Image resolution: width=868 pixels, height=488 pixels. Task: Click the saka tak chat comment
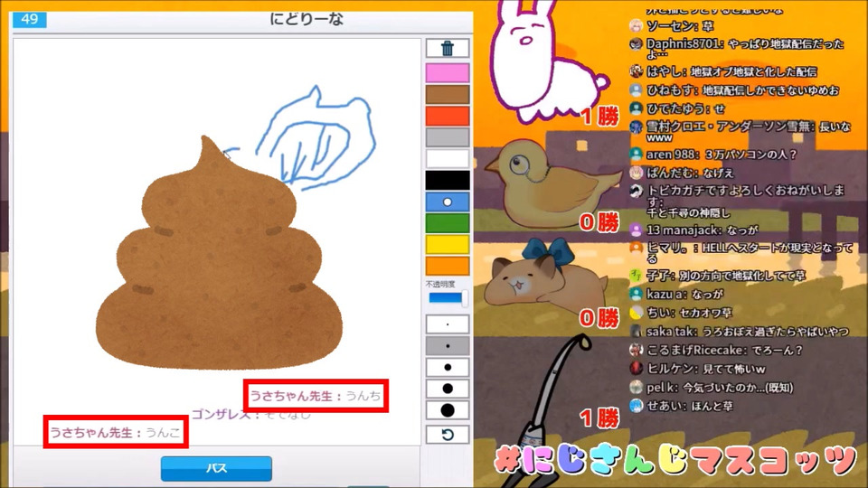point(739,332)
